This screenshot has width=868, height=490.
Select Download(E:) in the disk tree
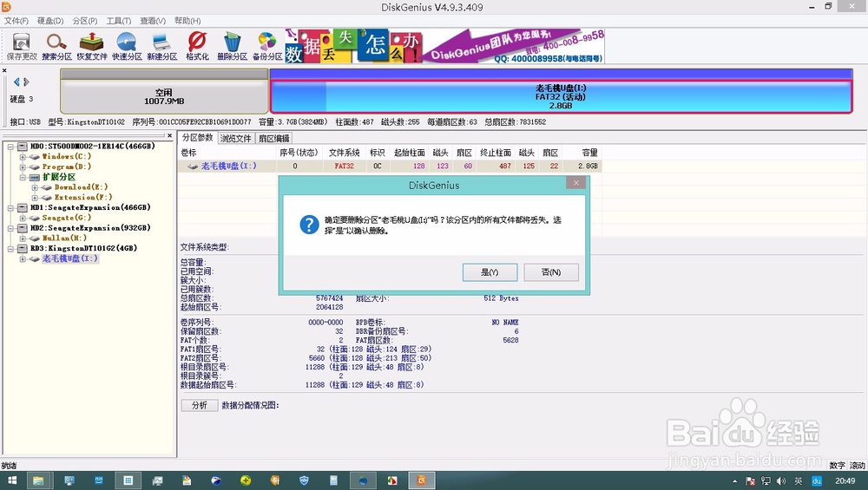coord(81,187)
